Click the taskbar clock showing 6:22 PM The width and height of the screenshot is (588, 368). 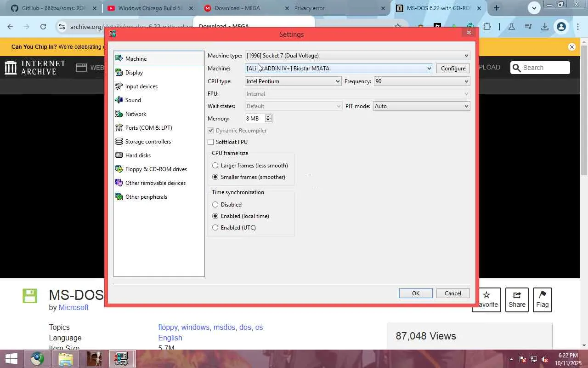coord(568,359)
